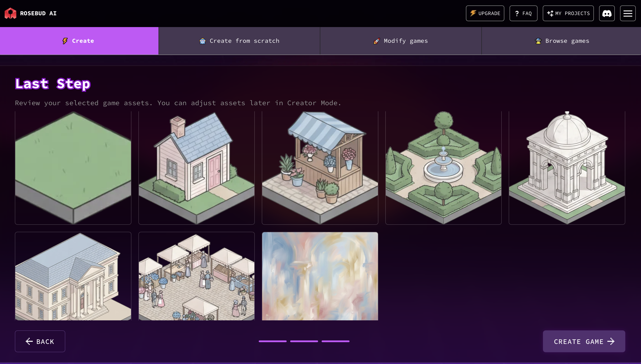Select the columned mansion asset

point(73,276)
